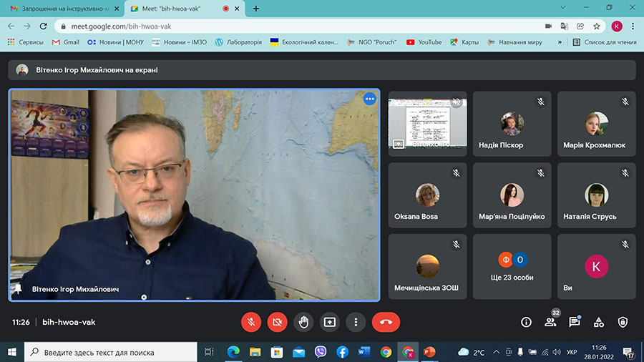Image resolution: width=644 pixels, height=362 pixels.
Task: Show the other 23 people tile
Action: [x=512, y=267]
